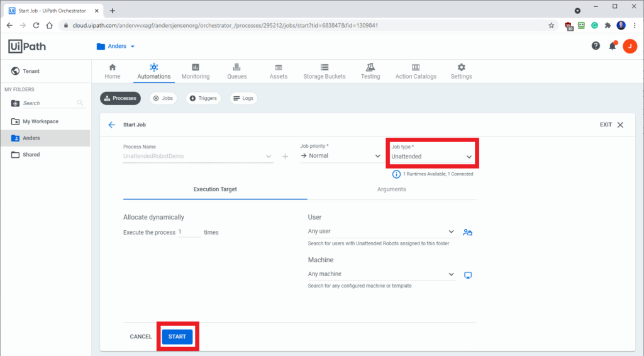This screenshot has height=356, width=644.
Task: Go to the Assets tab
Action: click(279, 72)
